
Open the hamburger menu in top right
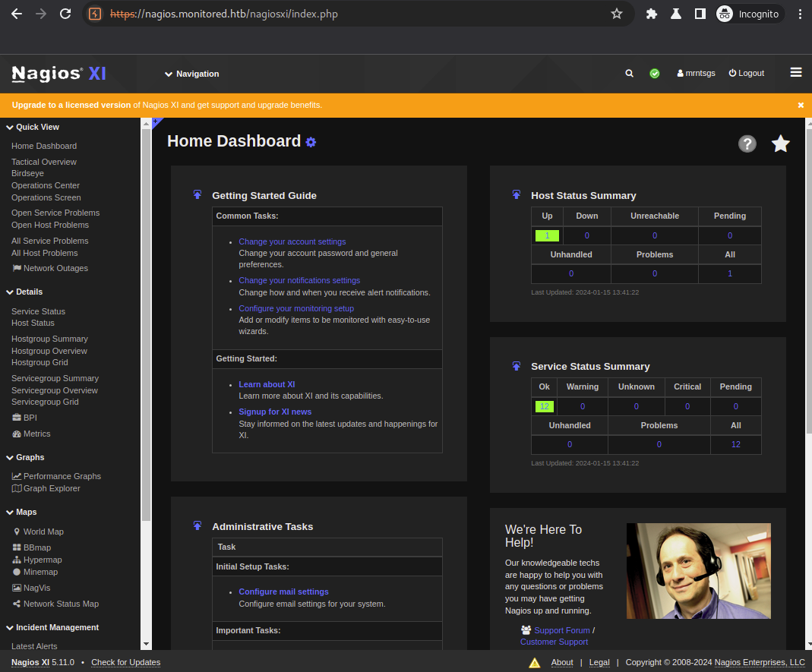[x=795, y=73]
